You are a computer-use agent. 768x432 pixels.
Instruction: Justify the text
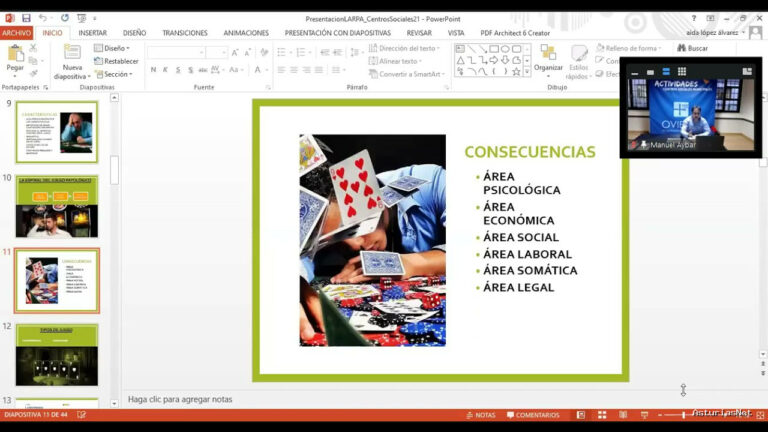318,70
